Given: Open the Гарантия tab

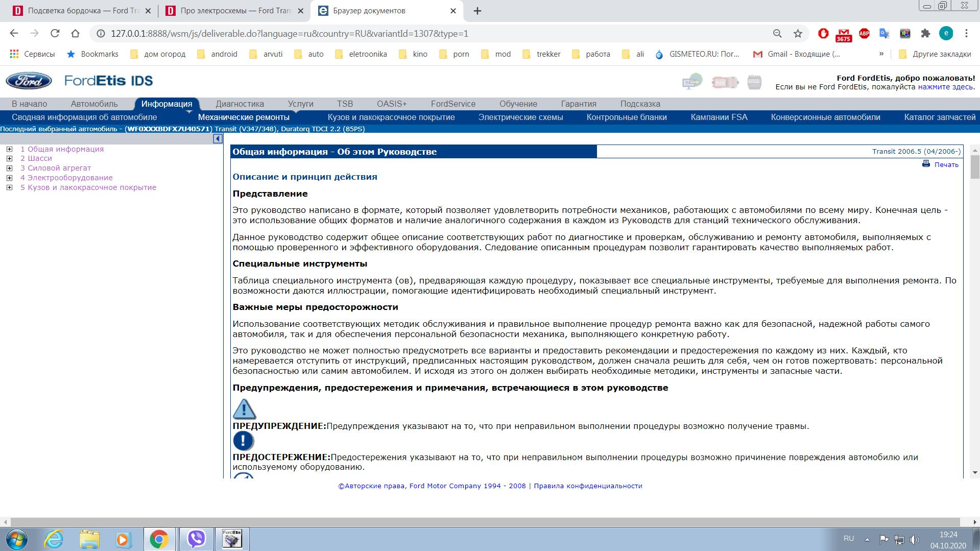Looking at the screenshot, I should point(579,104).
